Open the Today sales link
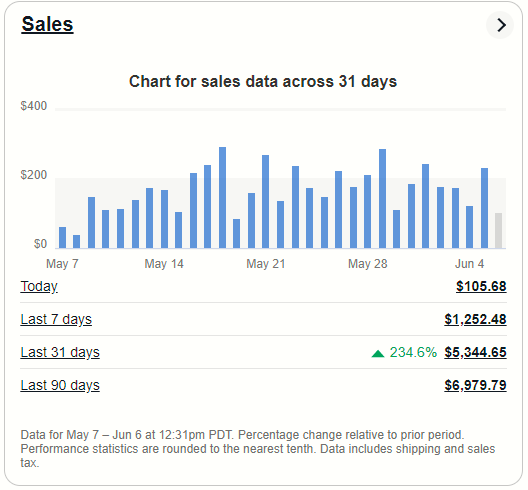This screenshot has height=490, width=528. [39, 287]
